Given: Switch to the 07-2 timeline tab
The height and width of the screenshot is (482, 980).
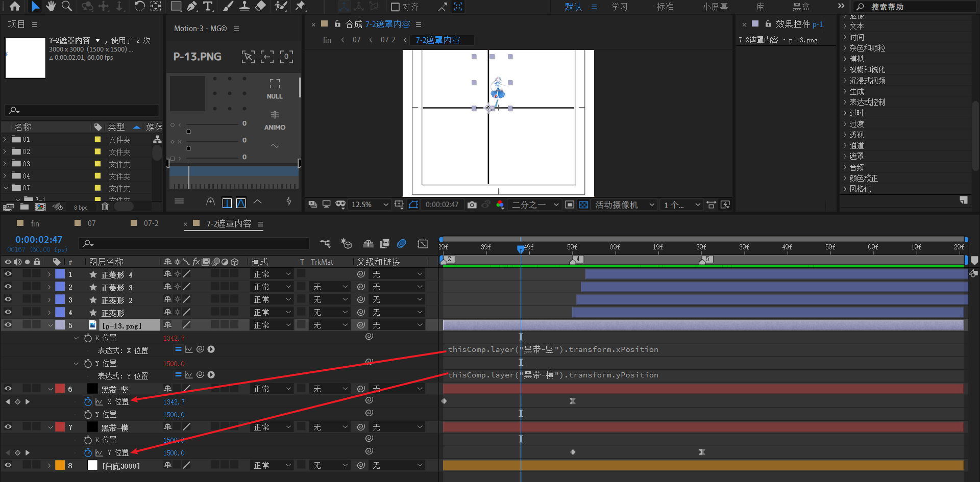Looking at the screenshot, I should [151, 223].
